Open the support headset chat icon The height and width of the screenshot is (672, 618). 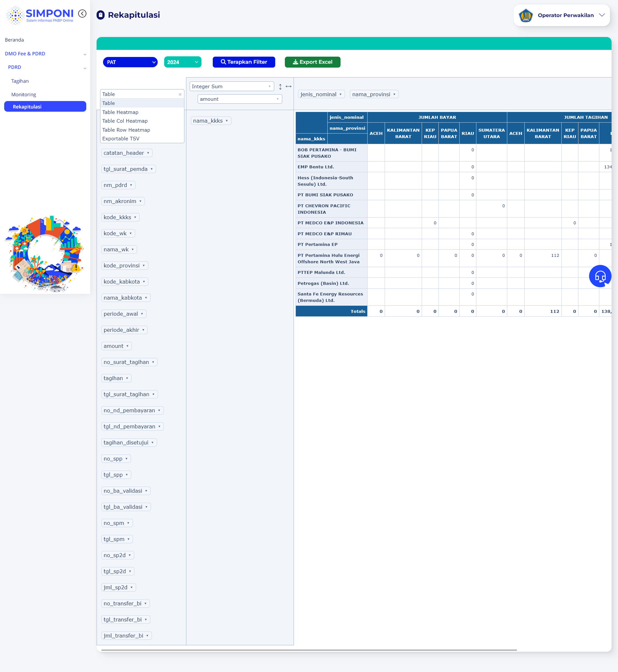coord(600,276)
